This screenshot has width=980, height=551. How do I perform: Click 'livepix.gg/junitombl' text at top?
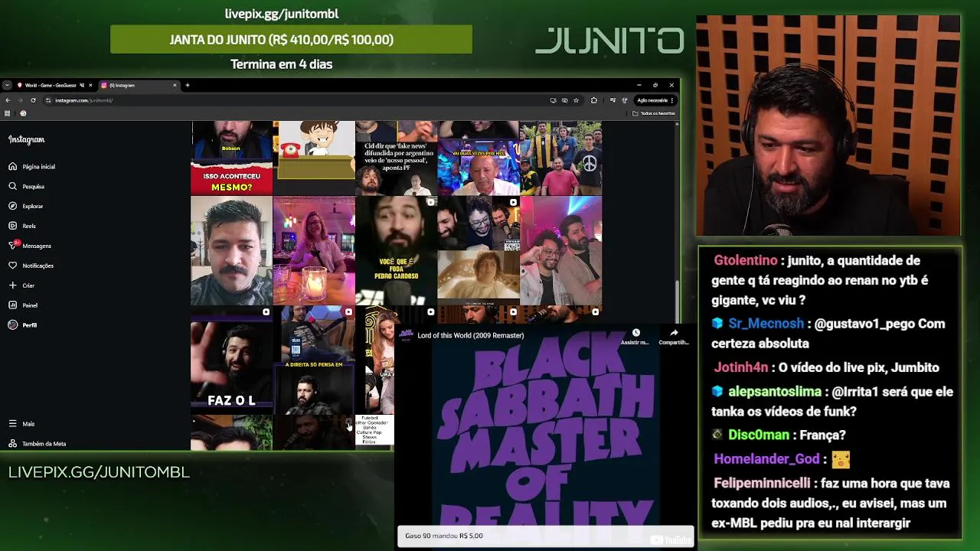coord(282,14)
